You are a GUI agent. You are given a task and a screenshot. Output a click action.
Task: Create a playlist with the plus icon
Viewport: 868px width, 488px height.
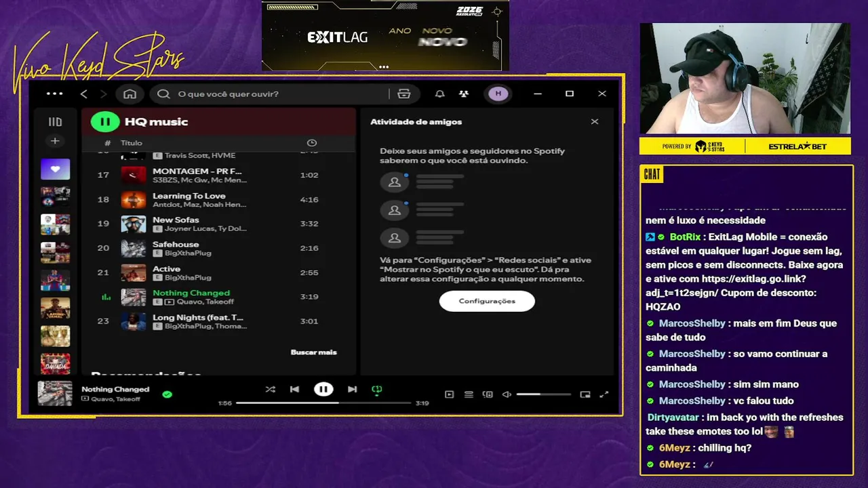[55, 141]
